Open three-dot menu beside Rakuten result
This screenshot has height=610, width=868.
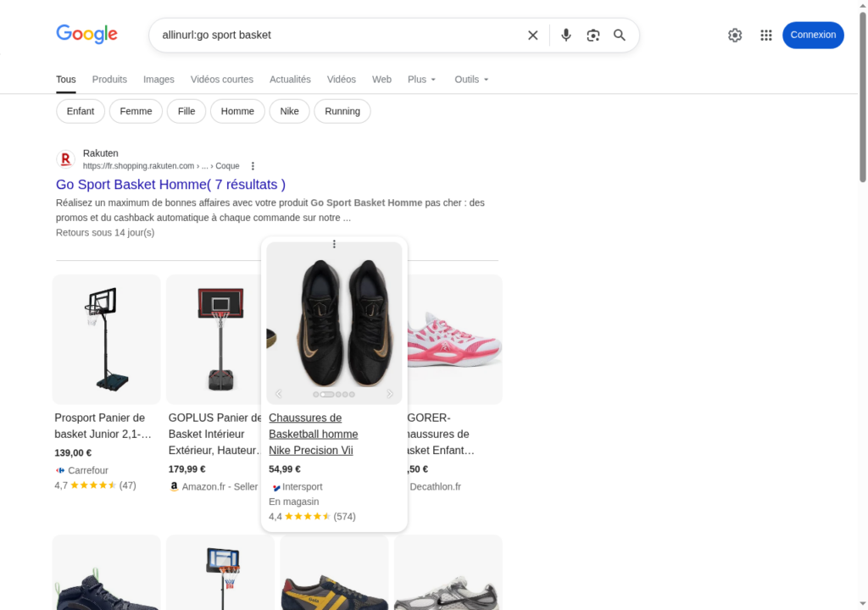coord(253,166)
